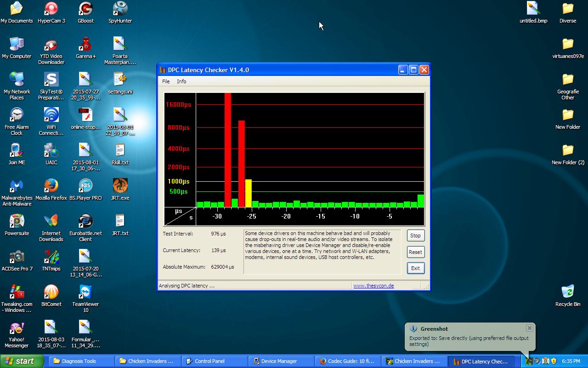Image resolution: width=588 pixels, height=368 pixels.
Task: Select the BitComet desktop icon
Action: (51, 293)
